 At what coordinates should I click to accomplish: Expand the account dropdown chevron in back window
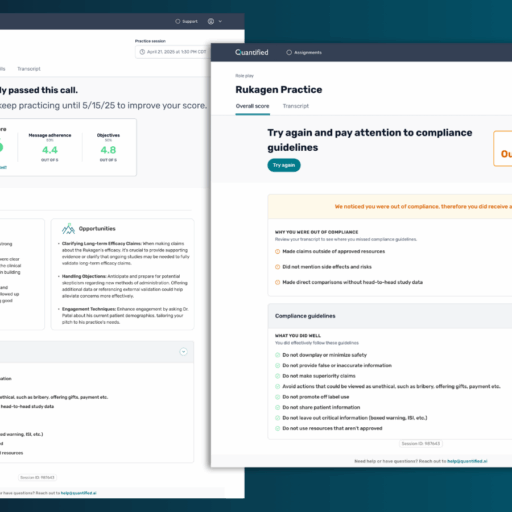[220, 21]
